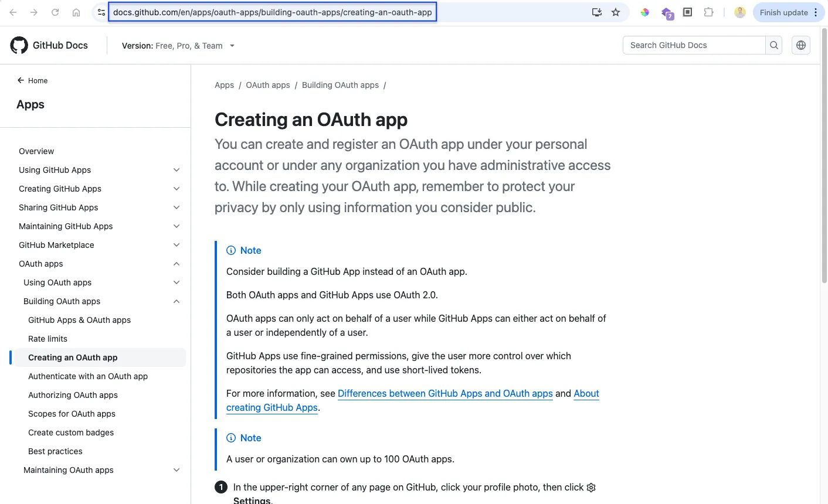
Task: Open Best practices sidebar page
Action: 55,451
